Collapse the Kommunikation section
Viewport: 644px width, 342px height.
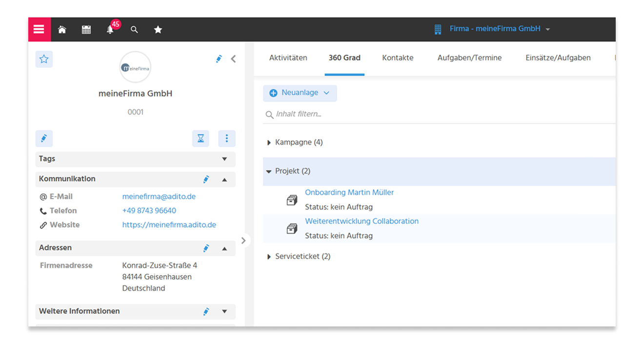point(224,179)
